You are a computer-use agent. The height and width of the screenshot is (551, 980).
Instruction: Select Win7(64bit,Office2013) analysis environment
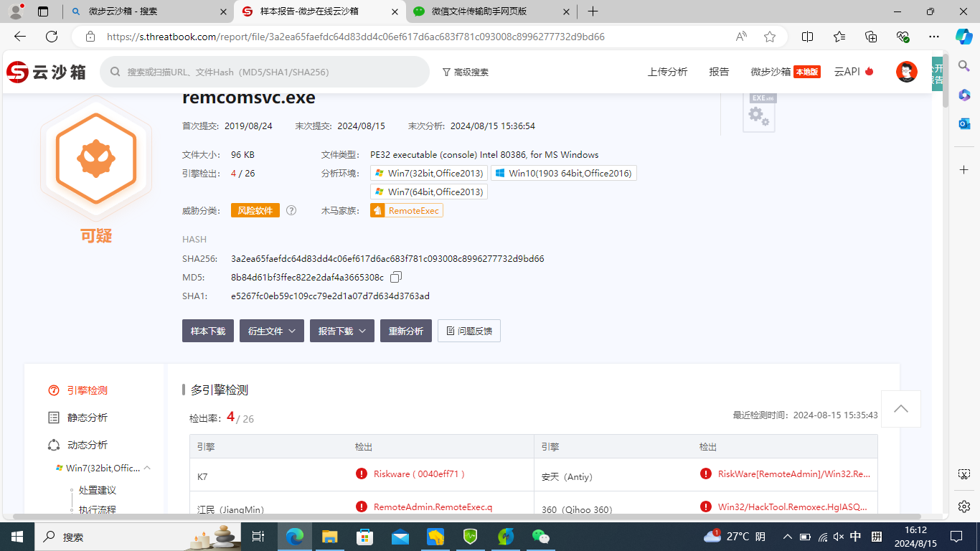429,192
